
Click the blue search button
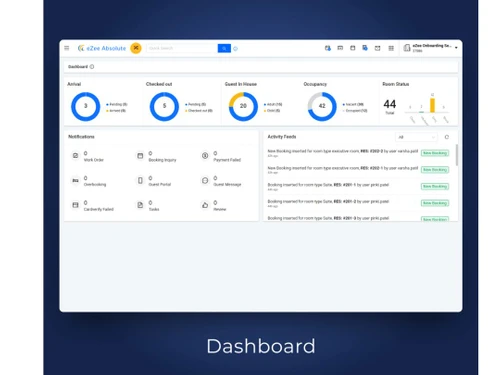click(224, 48)
